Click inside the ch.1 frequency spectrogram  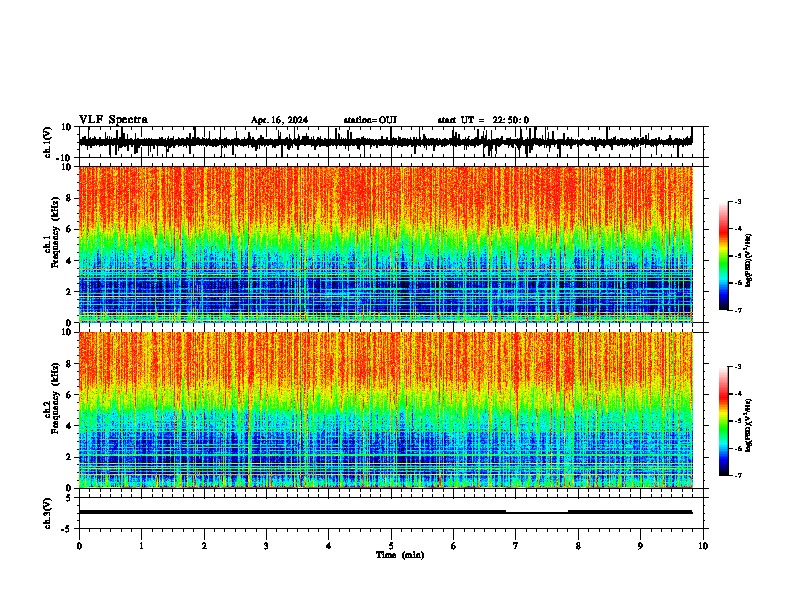(385, 244)
